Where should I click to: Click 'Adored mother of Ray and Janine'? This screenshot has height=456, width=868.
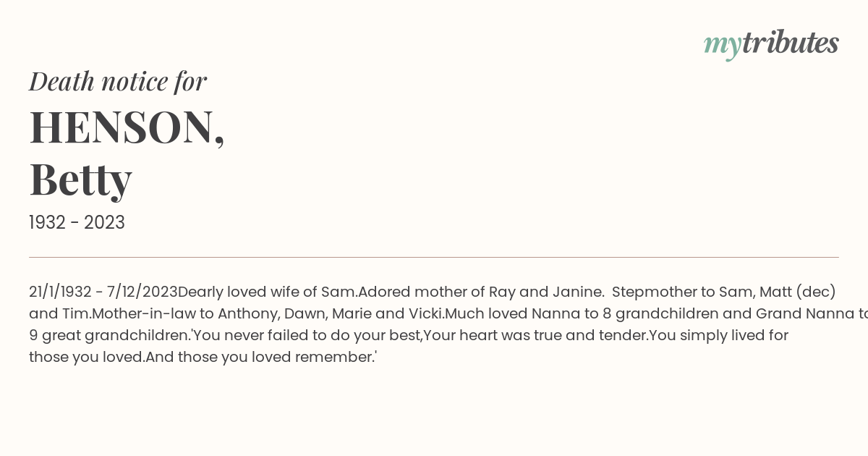point(481,292)
